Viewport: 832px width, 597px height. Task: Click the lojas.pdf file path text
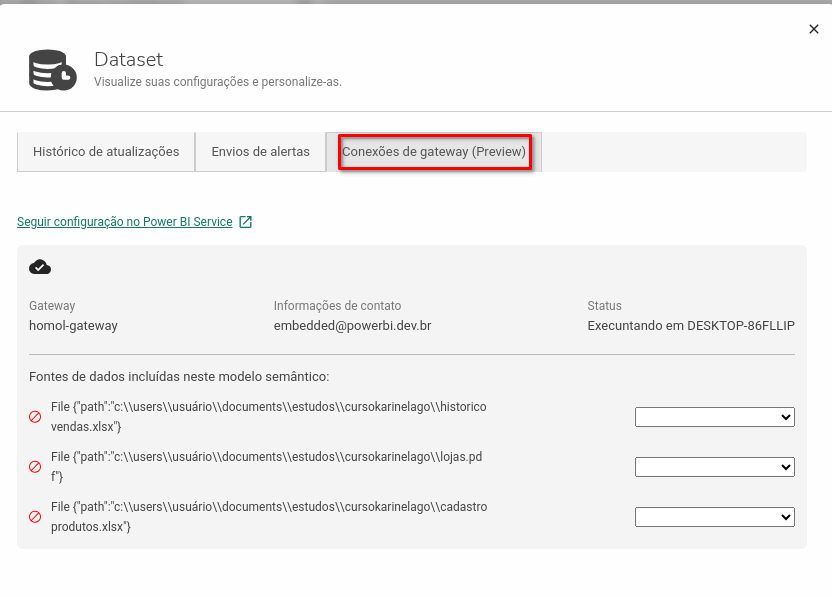(x=266, y=467)
